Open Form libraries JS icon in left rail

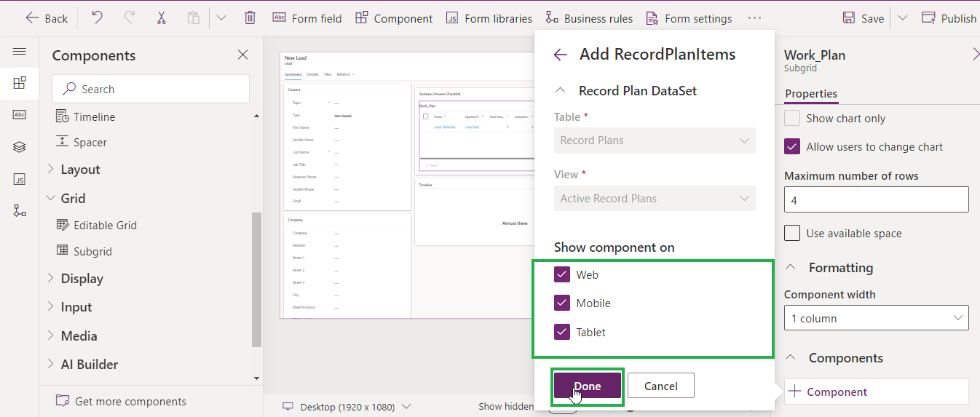(20, 179)
